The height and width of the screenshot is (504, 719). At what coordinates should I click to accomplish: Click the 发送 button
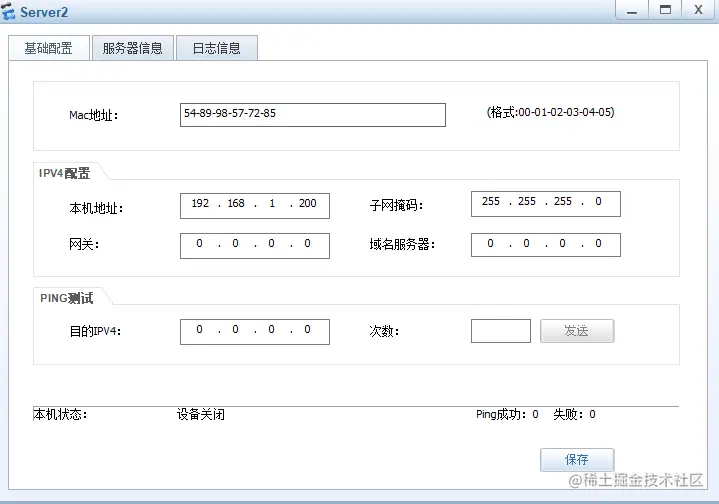(577, 331)
